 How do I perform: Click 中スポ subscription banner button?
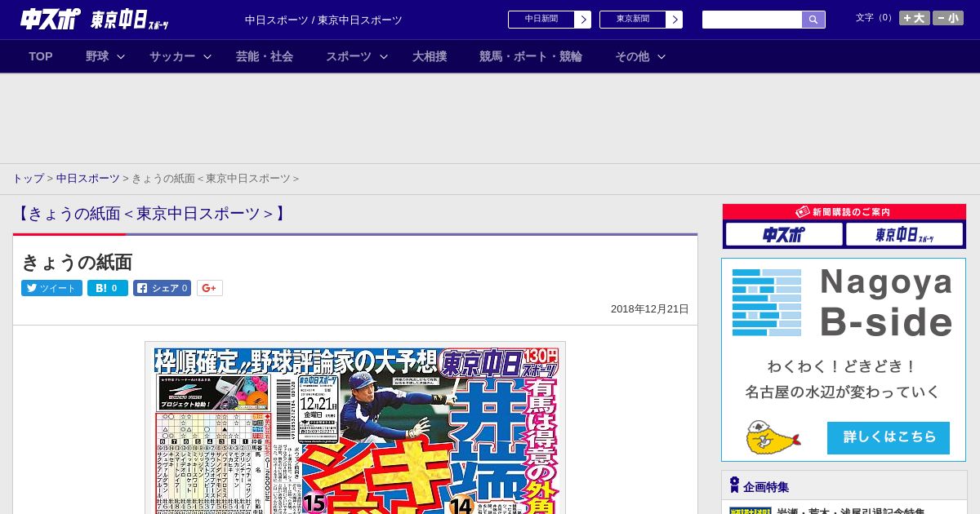784,235
